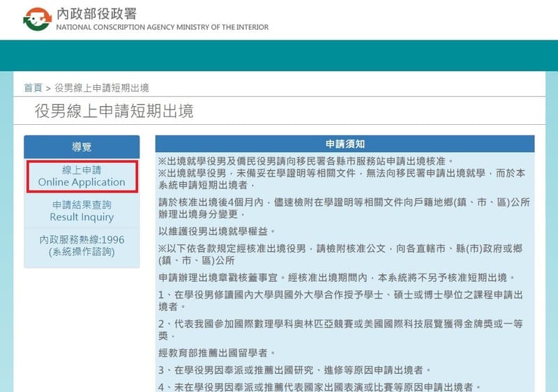Click the line 經教育部推薦出國留學者
This screenshot has height=392, width=558.
click(217, 353)
